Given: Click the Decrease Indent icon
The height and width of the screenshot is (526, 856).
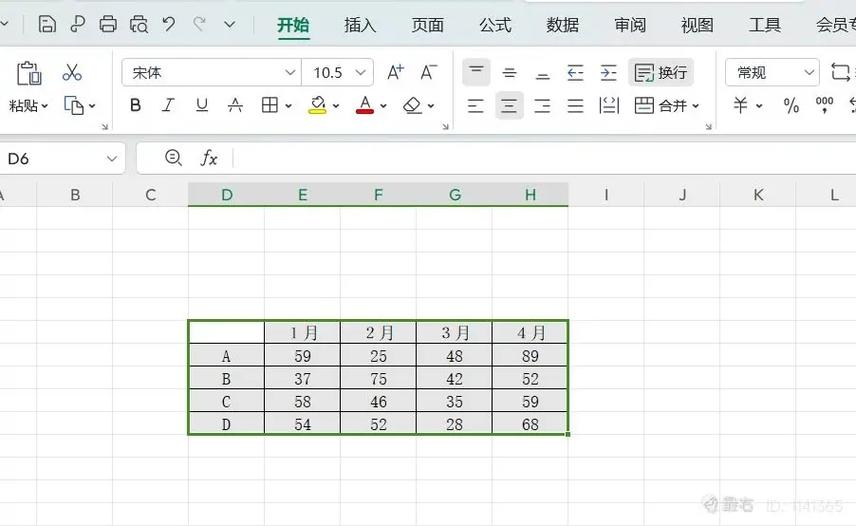Looking at the screenshot, I should pyautogui.click(x=575, y=73).
